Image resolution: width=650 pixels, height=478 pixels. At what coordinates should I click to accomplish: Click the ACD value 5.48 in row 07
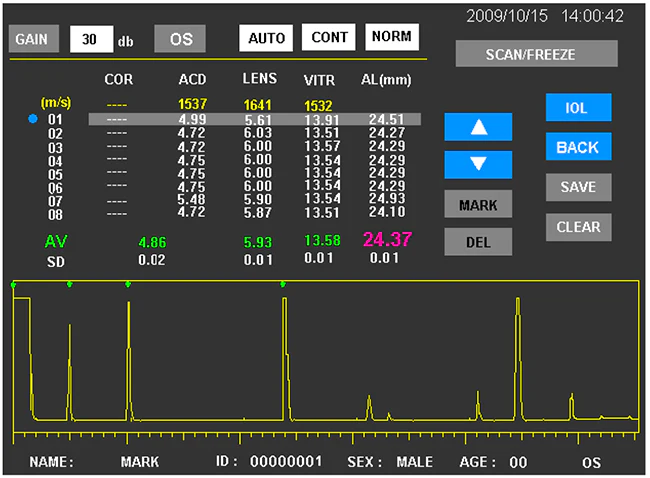192,199
